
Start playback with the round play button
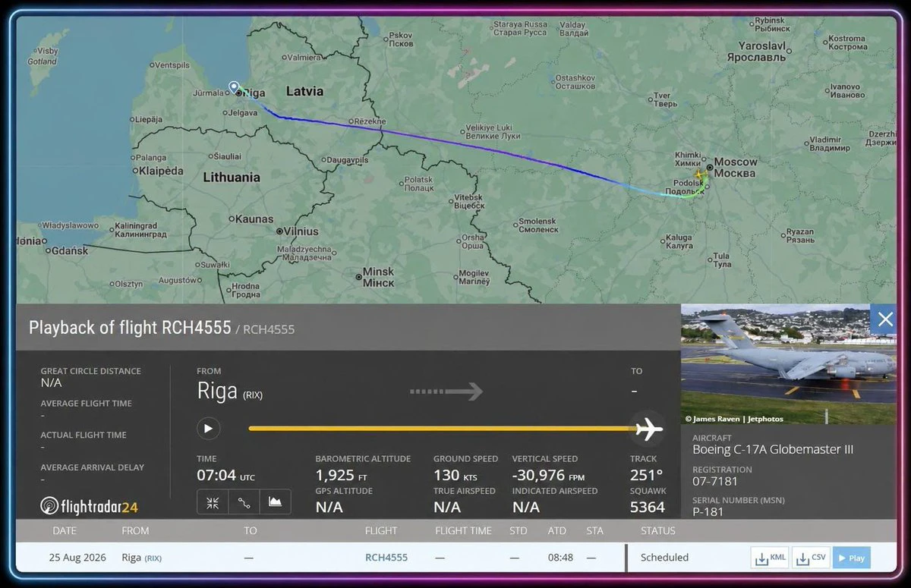tap(208, 428)
